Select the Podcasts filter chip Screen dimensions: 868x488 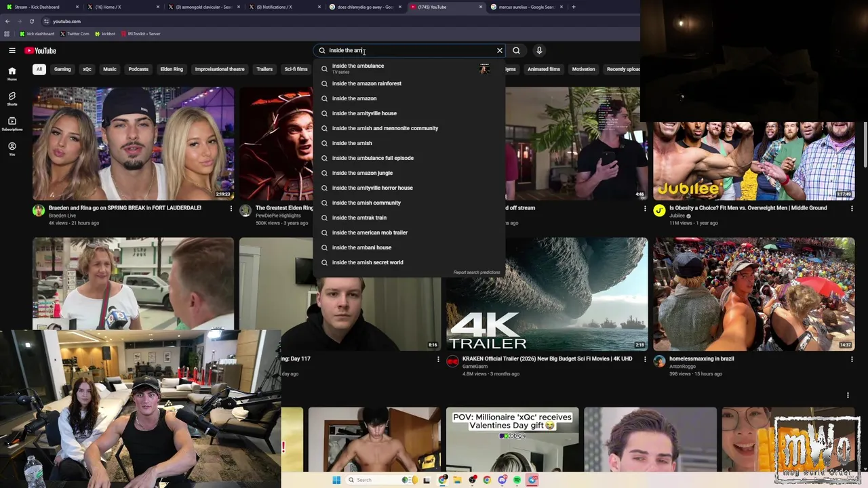pyautogui.click(x=138, y=69)
